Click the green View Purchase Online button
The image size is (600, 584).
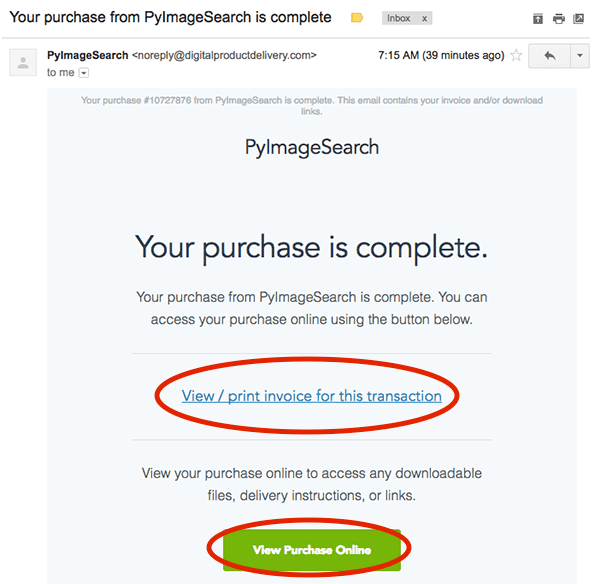pyautogui.click(x=312, y=550)
